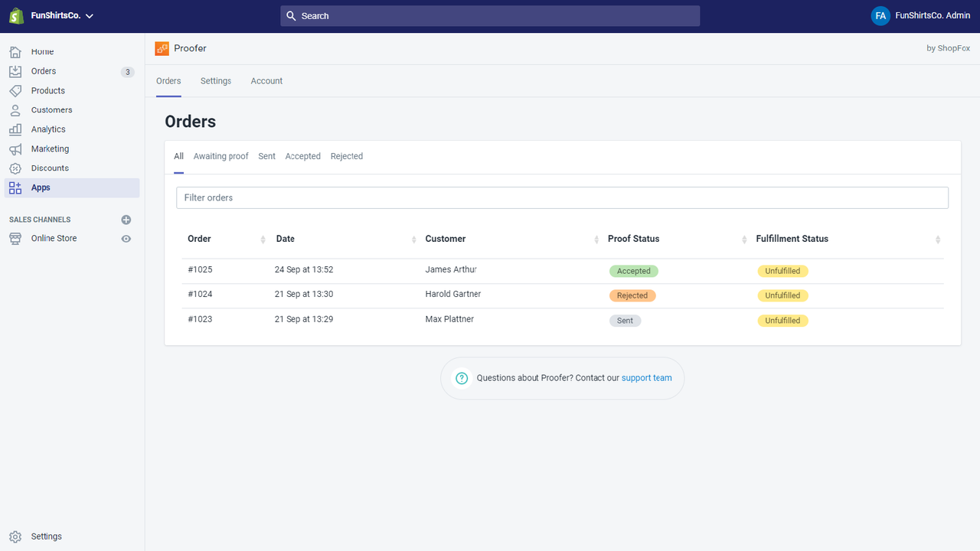Viewport: 980px width, 551px height.
Task: Click inside the Filter orders field
Action: tap(562, 197)
